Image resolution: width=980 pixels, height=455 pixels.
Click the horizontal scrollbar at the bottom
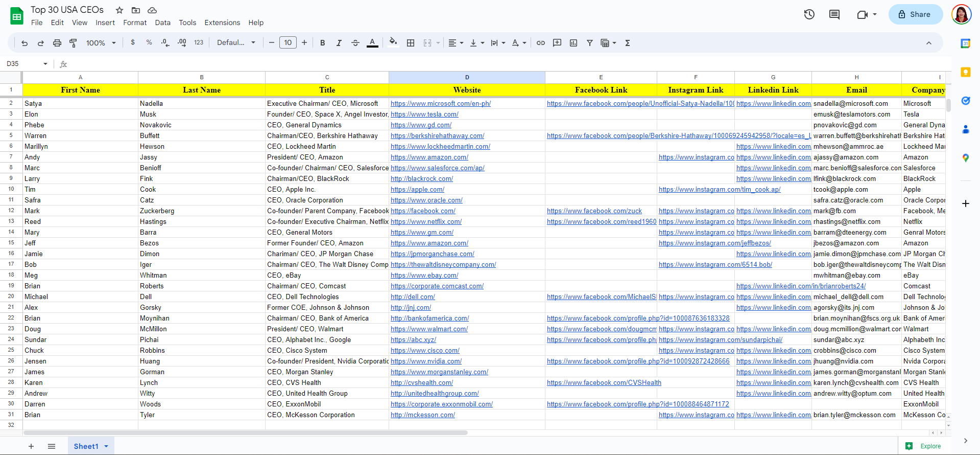[246, 433]
